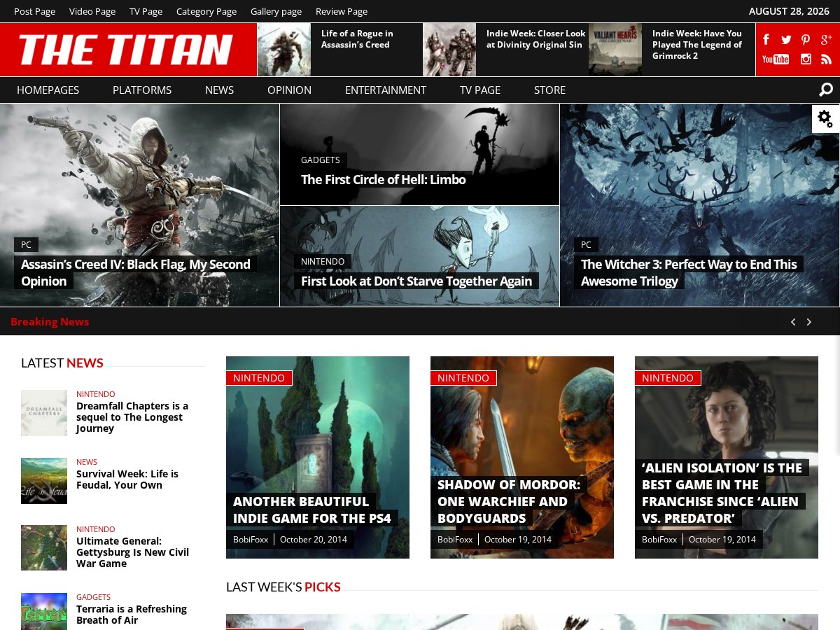The height and width of the screenshot is (630, 840).
Task: Open TV Page in top bar
Action: click(x=146, y=11)
